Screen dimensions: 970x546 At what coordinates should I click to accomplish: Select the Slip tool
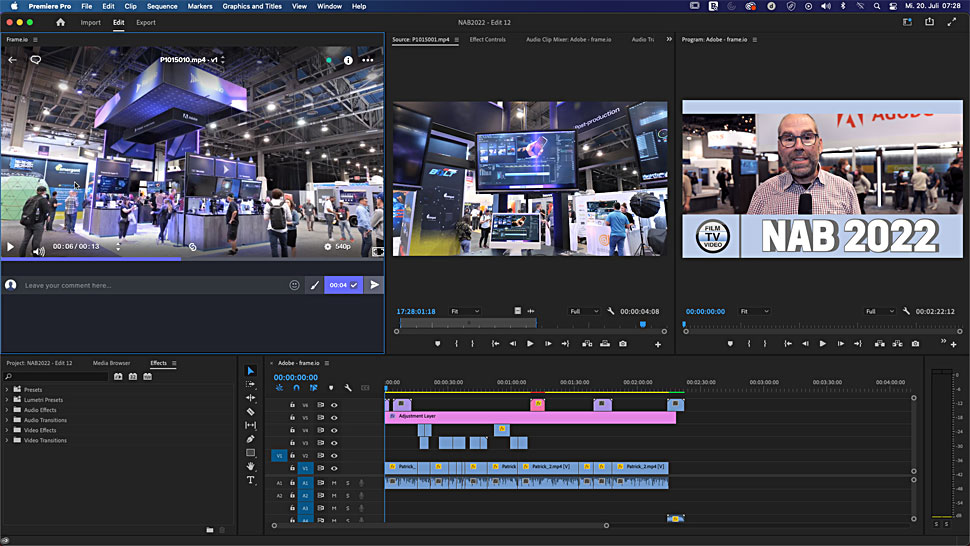click(250, 425)
